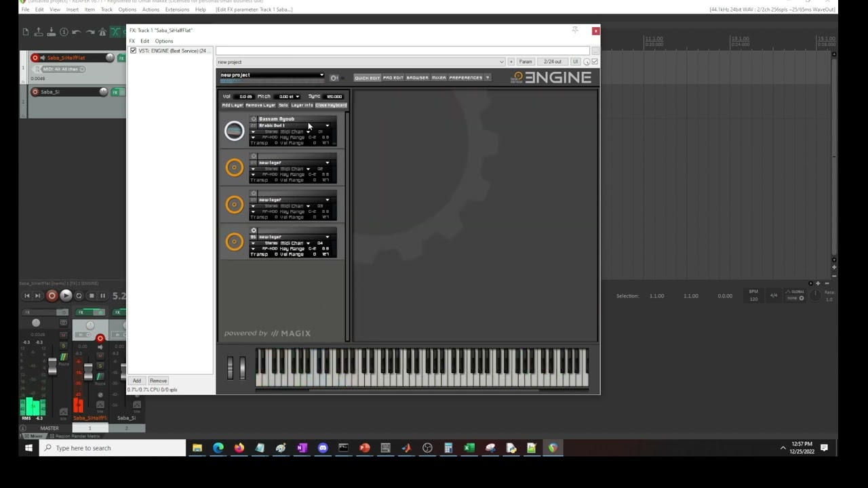
Task: Toggle the plugin bypass checkbox at top right
Action: click(595, 62)
